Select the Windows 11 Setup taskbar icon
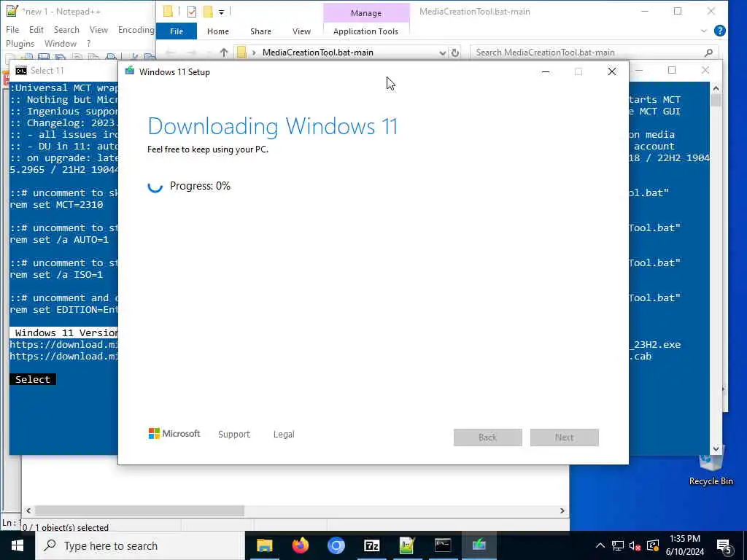The width and height of the screenshot is (747, 560). [479, 545]
